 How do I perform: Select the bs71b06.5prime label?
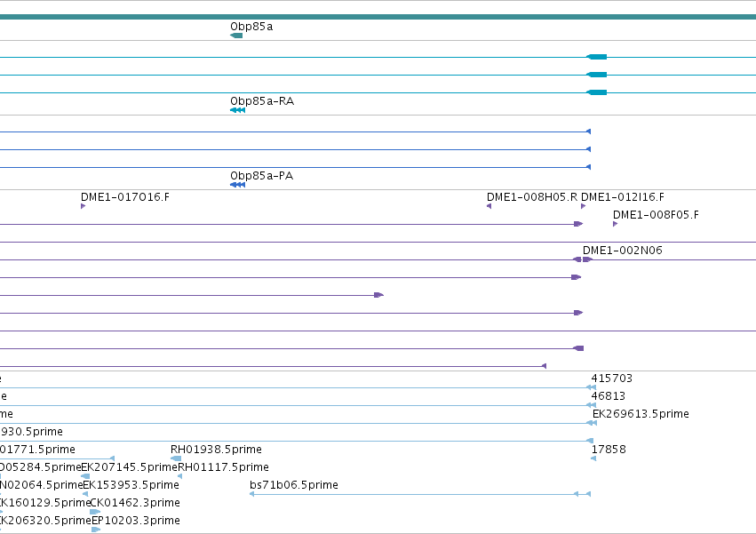[x=294, y=485]
